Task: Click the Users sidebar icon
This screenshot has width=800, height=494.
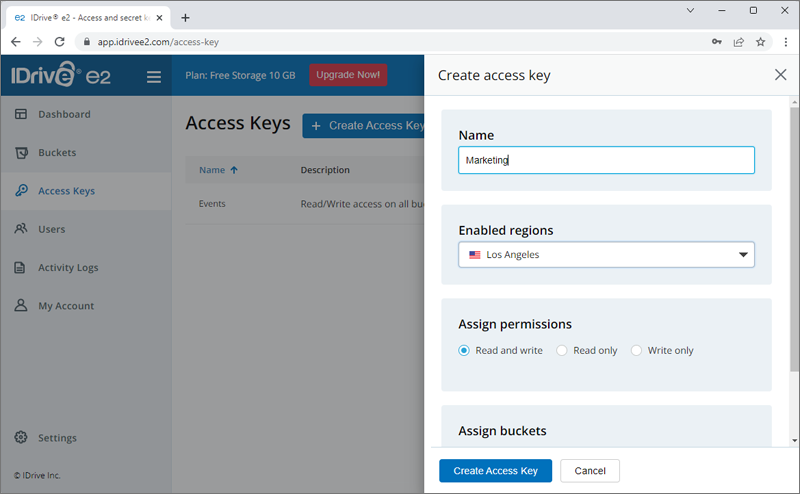Action: [21, 229]
